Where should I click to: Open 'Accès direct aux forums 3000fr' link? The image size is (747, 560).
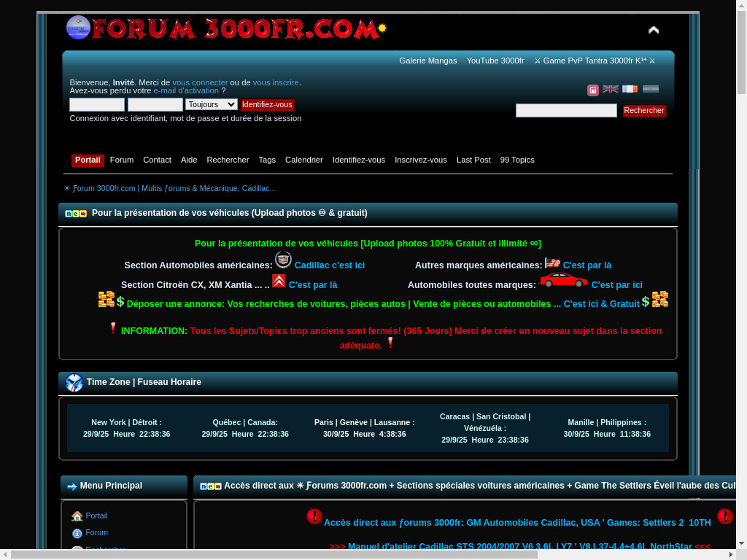[517, 522]
